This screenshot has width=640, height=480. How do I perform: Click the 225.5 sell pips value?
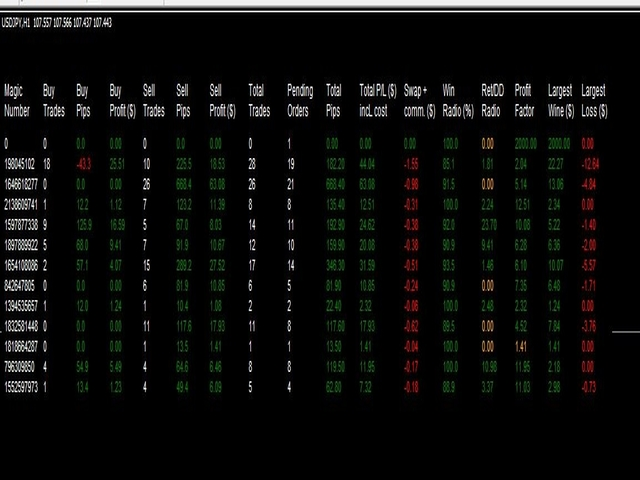coord(184,164)
